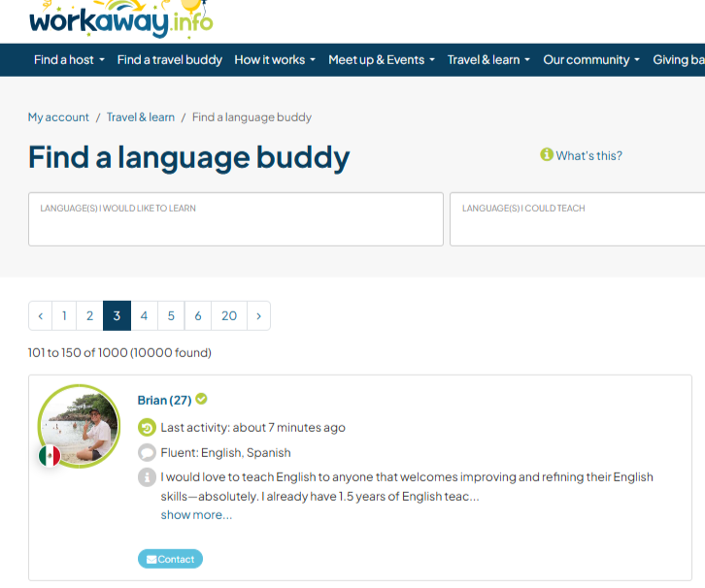This screenshot has height=588, width=705.
Task: Open Brian (27) profile name link
Action: pos(164,400)
